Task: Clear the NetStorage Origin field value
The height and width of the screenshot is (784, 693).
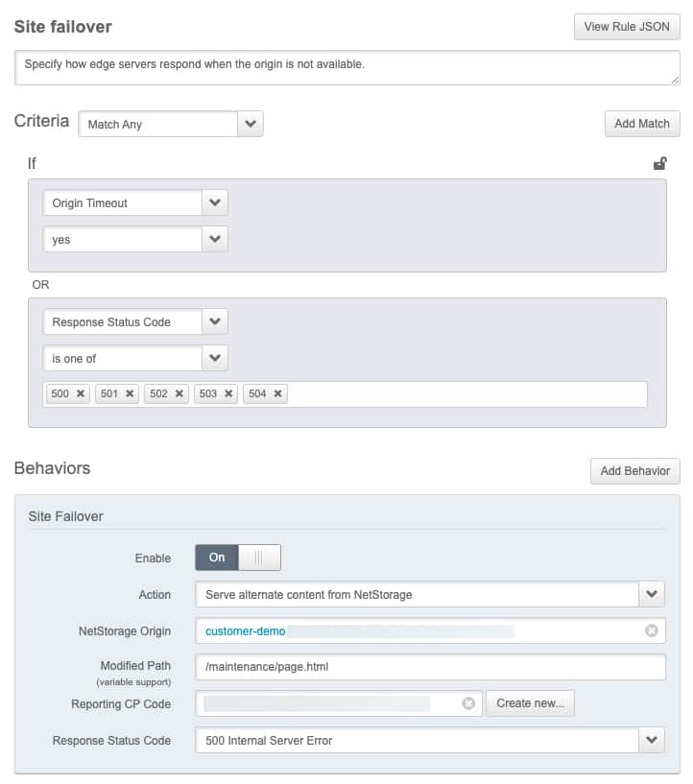Action: point(652,630)
